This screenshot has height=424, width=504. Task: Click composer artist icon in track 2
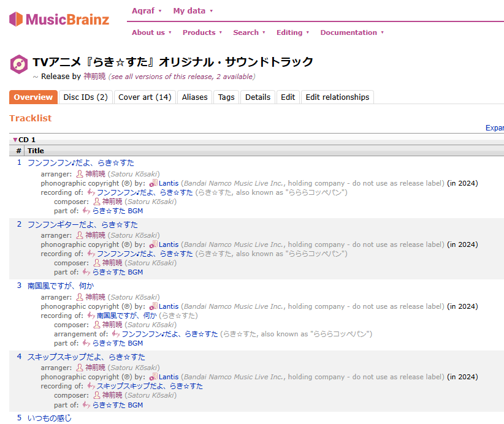tap(96, 263)
